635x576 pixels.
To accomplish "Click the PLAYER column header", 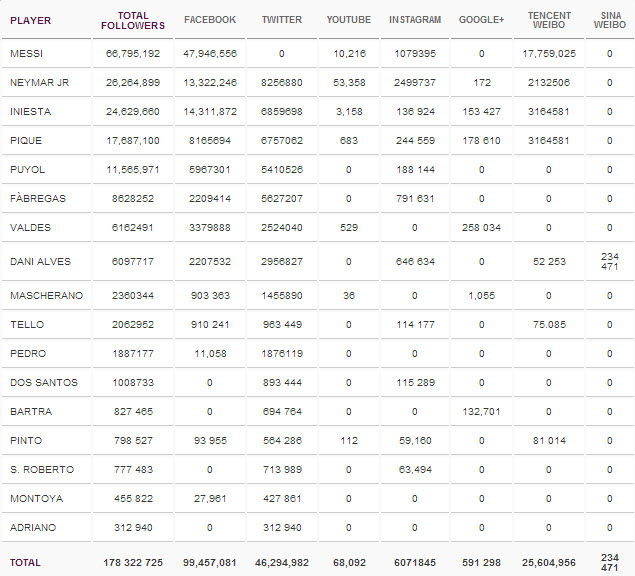I will point(30,20).
